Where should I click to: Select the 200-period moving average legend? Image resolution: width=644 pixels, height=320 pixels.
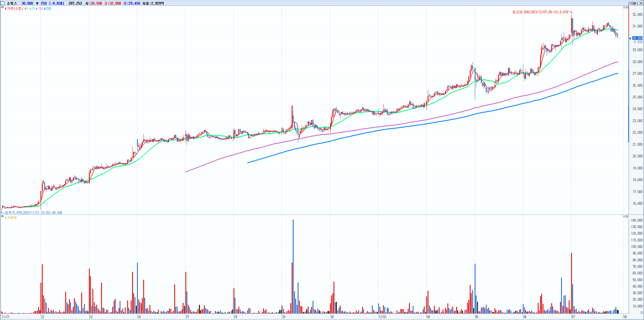tap(48, 8)
